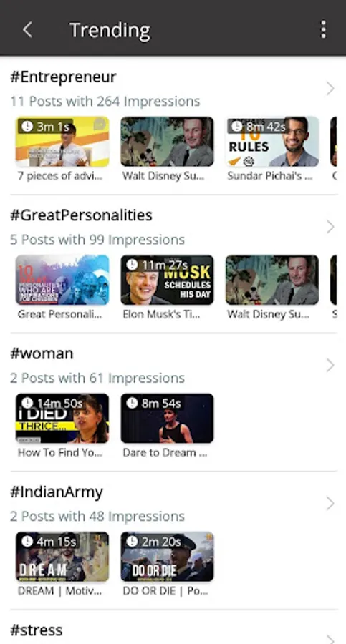Open the DO OR DIE video thumbnail

167,557
